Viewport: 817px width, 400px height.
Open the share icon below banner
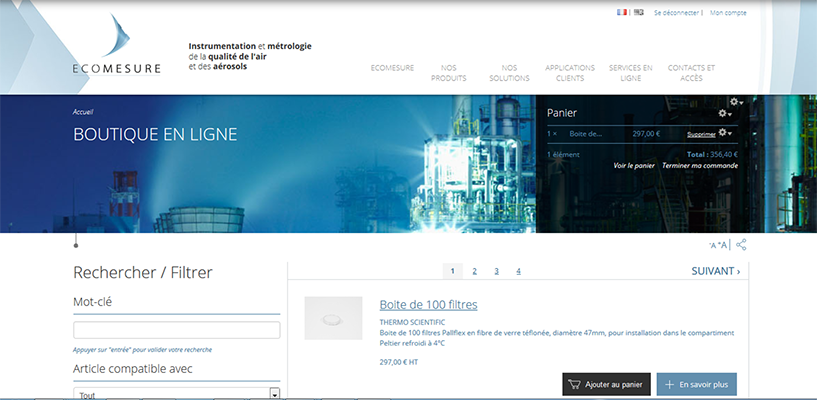(x=741, y=245)
